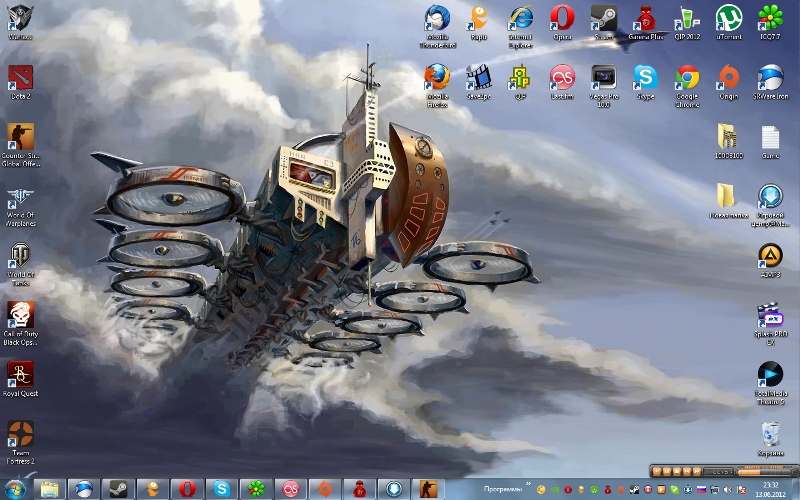Select the Counter-Strike Global Offensive desktop icon
The height and width of the screenshot is (500, 800).
pos(20,145)
